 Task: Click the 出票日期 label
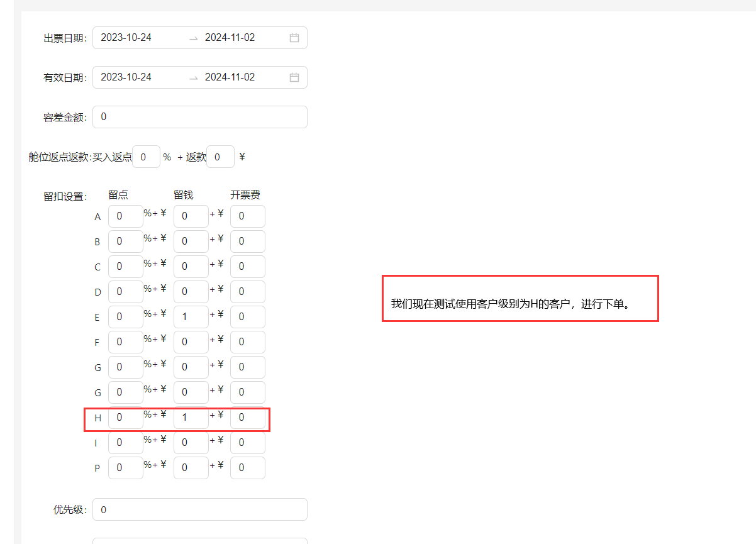[x=65, y=38]
